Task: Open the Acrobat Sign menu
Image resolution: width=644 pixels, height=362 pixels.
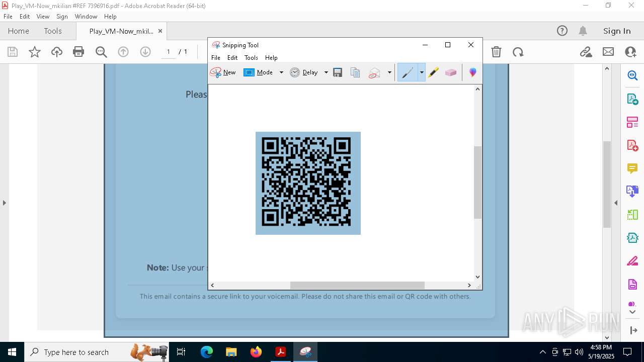Action: [62, 17]
